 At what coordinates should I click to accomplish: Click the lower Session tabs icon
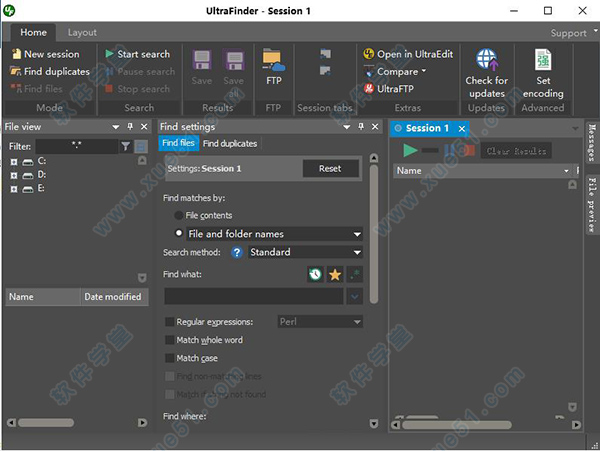(326, 70)
